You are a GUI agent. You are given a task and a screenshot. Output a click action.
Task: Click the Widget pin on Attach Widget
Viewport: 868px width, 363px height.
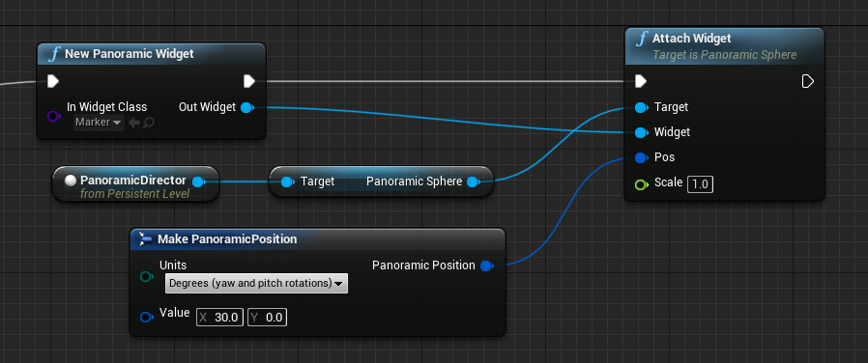[641, 132]
